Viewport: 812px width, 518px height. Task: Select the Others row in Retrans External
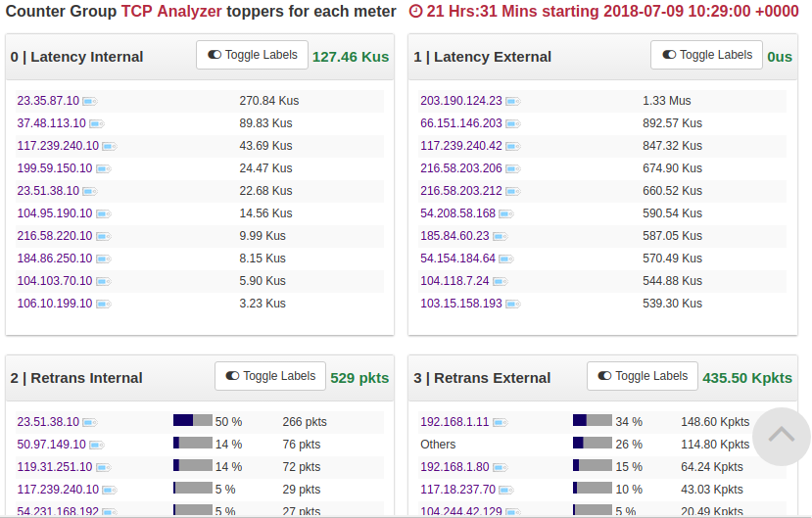click(x=438, y=445)
